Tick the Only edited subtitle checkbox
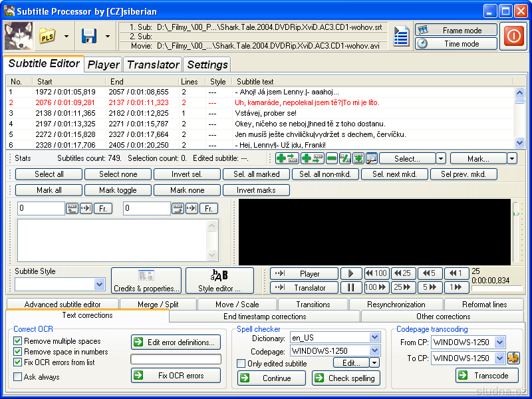532x399 pixels. click(241, 364)
